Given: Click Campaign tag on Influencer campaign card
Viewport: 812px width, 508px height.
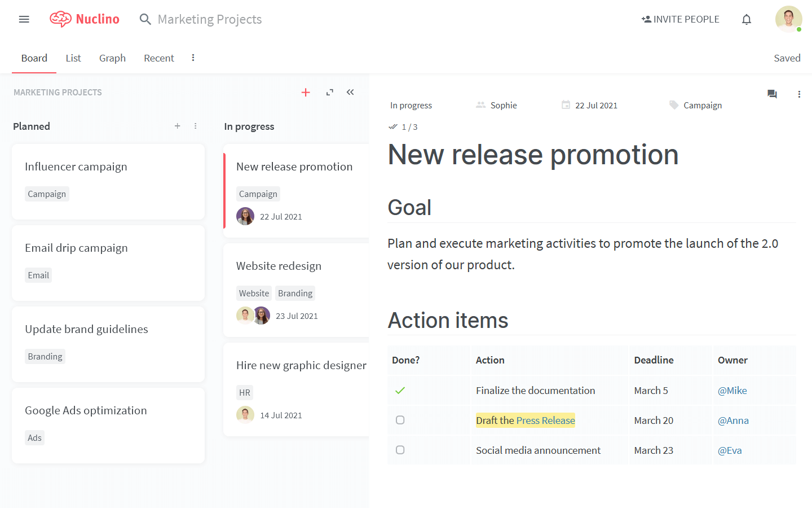Looking at the screenshot, I should point(47,194).
